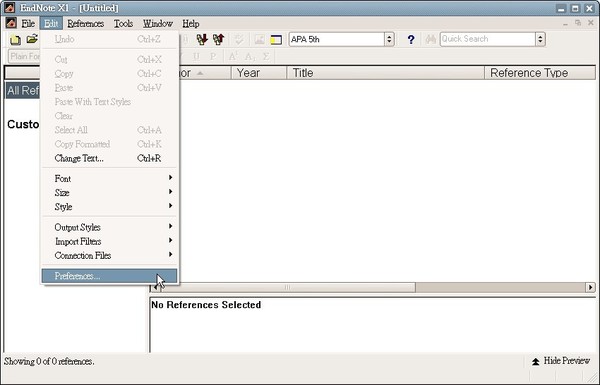Click the Hide Preview button
600x385 pixels.
tap(561, 361)
